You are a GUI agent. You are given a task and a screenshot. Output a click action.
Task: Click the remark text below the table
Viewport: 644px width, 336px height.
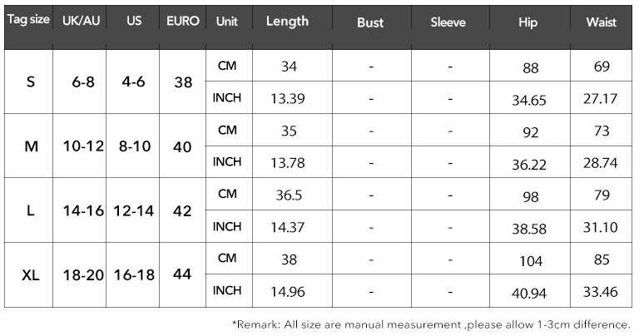tap(430, 324)
